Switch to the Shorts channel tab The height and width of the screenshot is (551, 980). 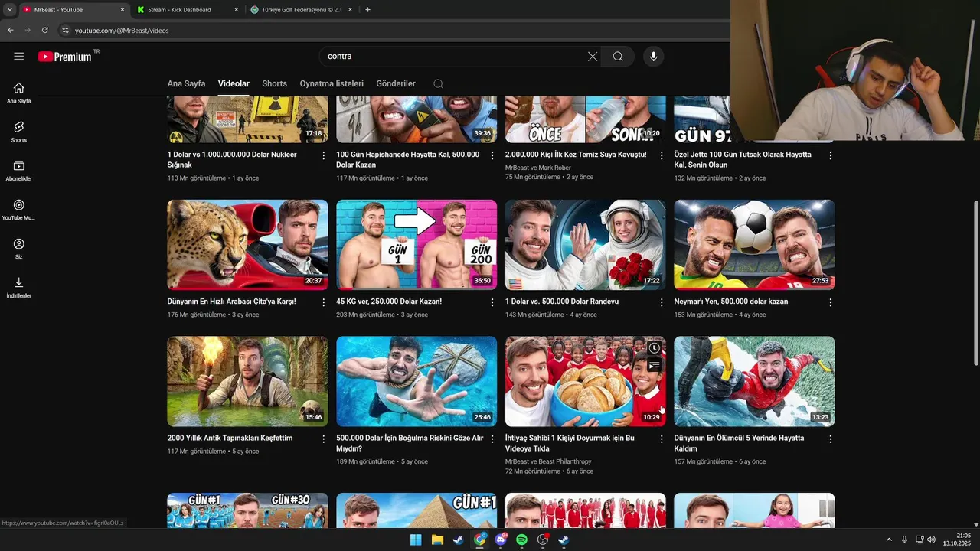coord(274,83)
